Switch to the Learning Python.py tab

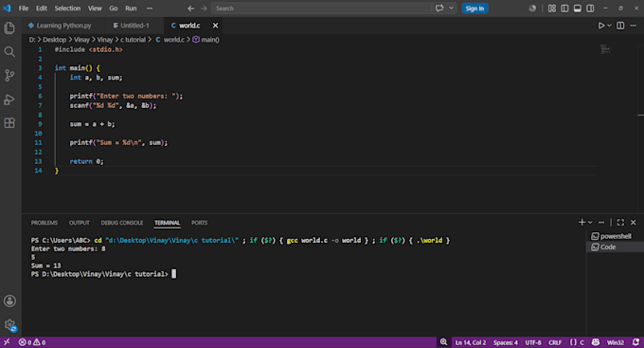pos(64,26)
